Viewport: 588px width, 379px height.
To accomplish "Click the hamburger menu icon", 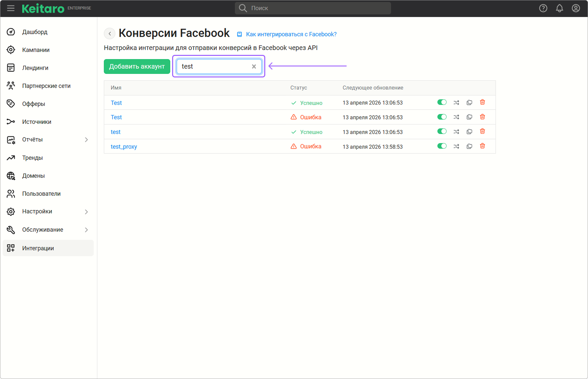I will tap(11, 8).
